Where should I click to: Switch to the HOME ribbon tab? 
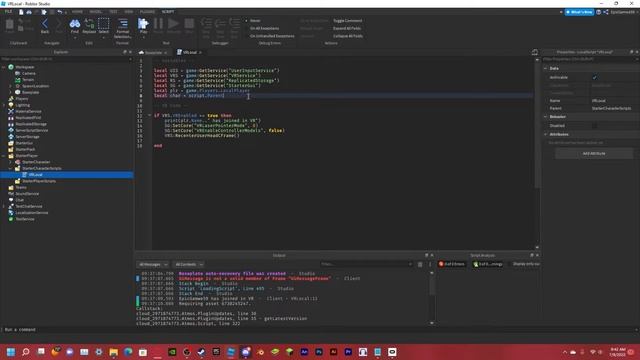(77, 12)
